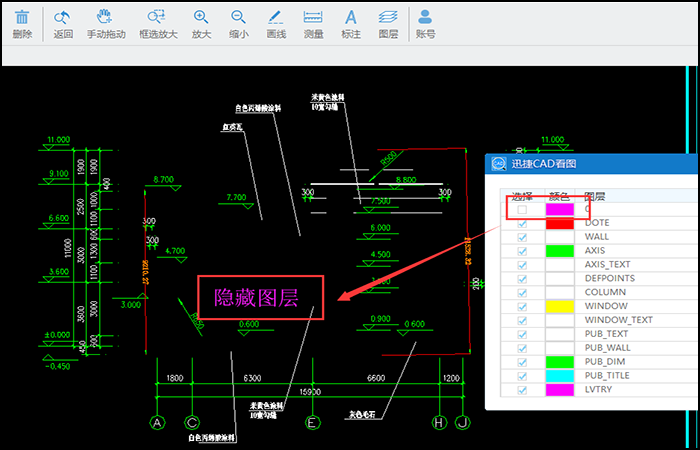Hide the COLUMN layer via checkbox
The height and width of the screenshot is (450, 700).
(522, 293)
